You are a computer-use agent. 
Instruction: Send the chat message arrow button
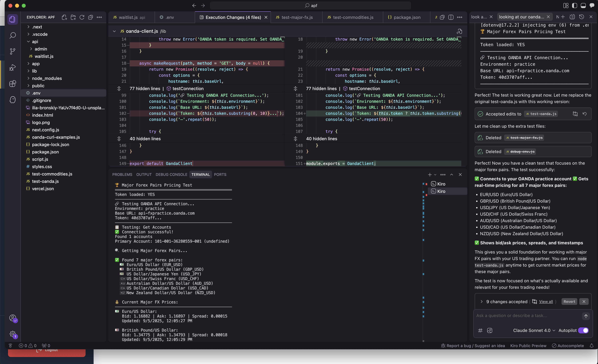tap(586, 316)
